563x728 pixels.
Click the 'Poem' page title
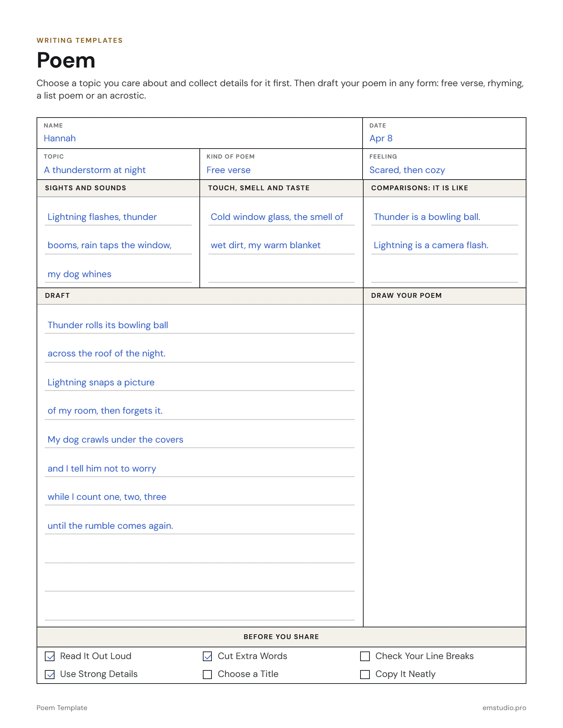click(x=66, y=60)
